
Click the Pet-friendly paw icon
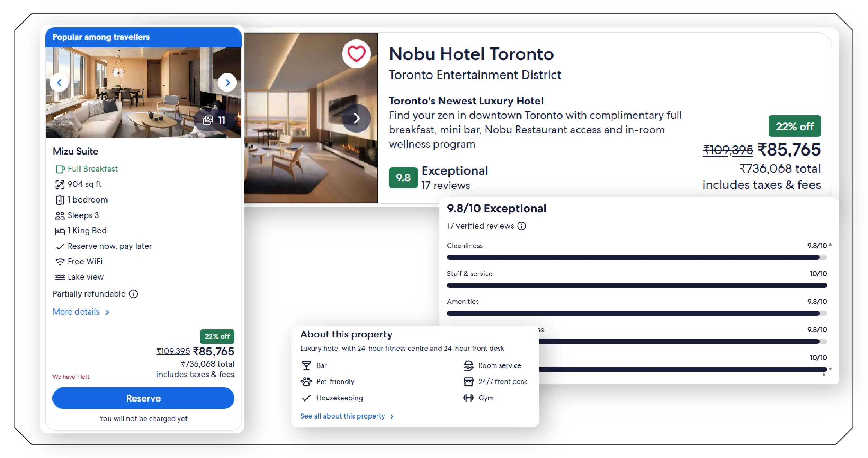[306, 381]
